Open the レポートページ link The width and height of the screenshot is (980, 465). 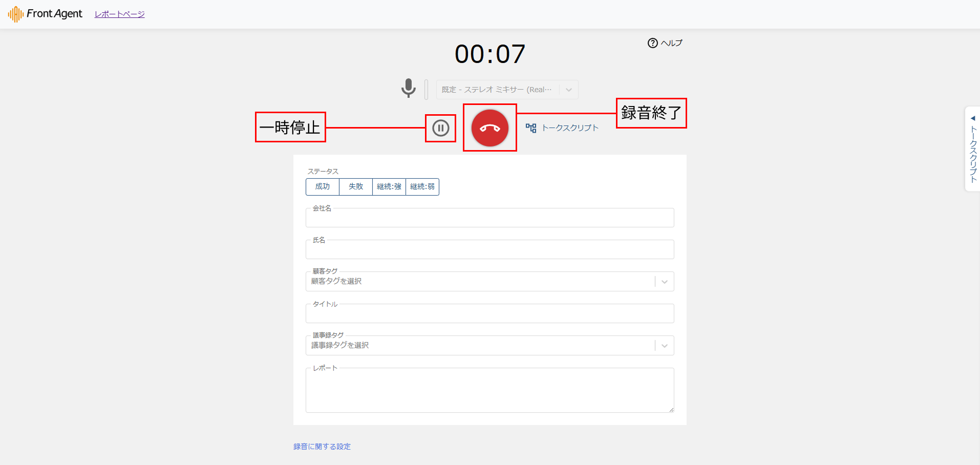pos(119,14)
